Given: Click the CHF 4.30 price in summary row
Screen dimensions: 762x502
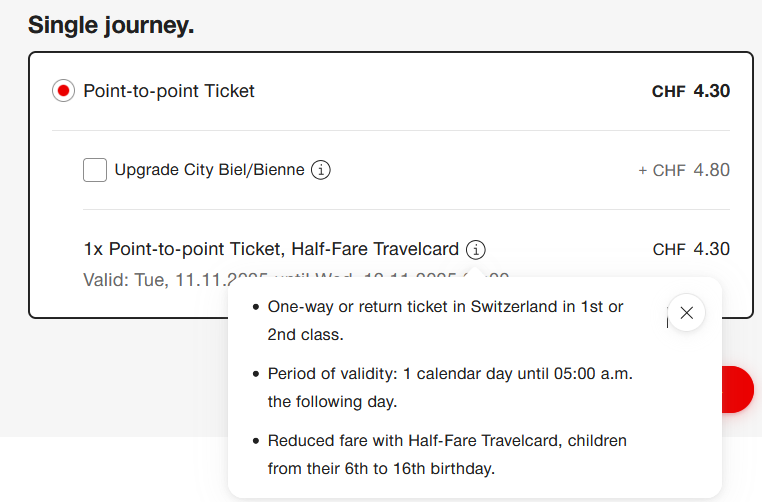Looking at the screenshot, I should pos(691,249).
